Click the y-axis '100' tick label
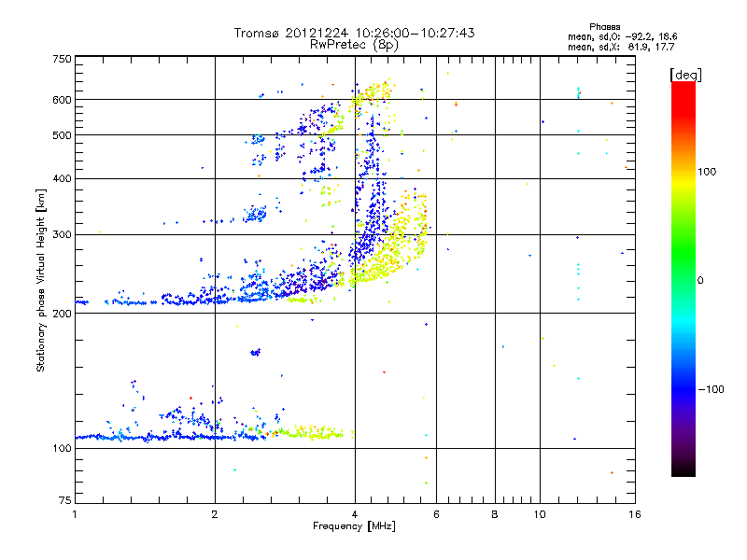 coord(62,448)
